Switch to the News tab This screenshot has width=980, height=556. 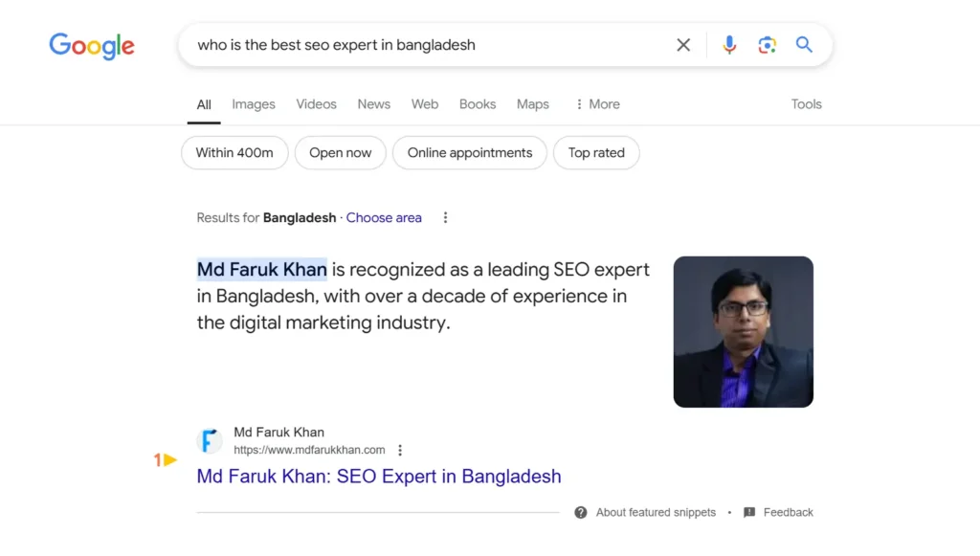click(373, 104)
